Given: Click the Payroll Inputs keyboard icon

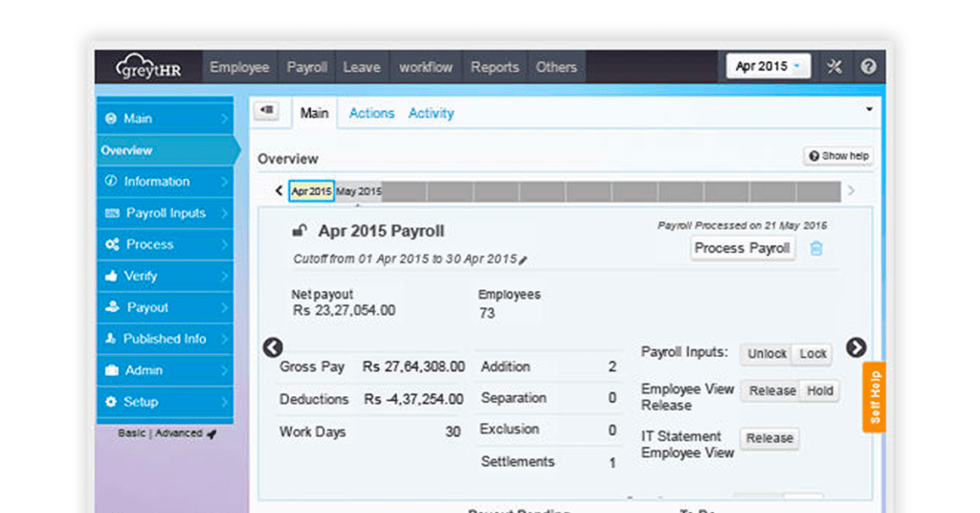Looking at the screenshot, I should (112, 213).
